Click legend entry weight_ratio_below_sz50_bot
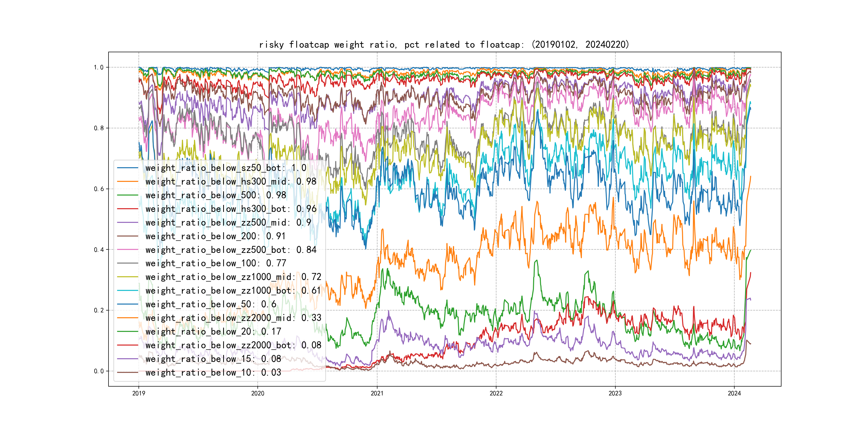Image resolution: width=868 pixels, height=434 pixels. (x=226, y=168)
